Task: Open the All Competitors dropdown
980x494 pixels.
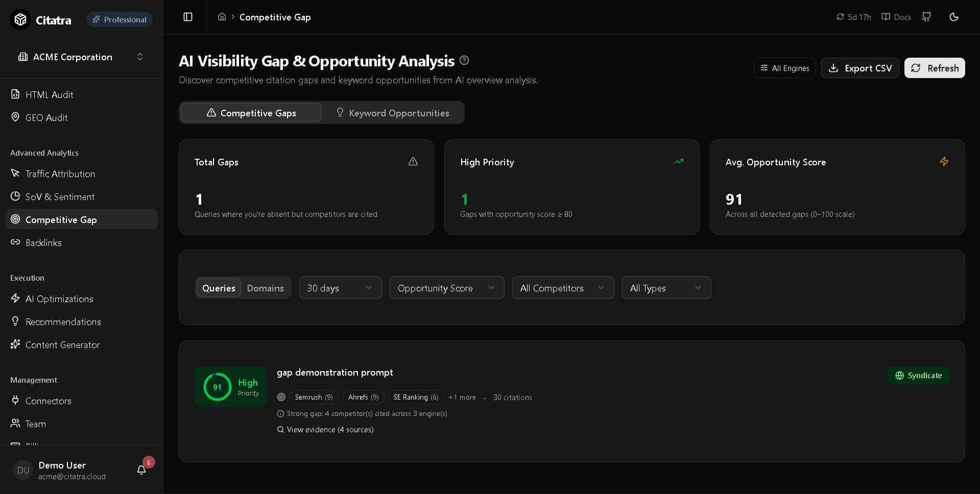Action: pos(563,288)
